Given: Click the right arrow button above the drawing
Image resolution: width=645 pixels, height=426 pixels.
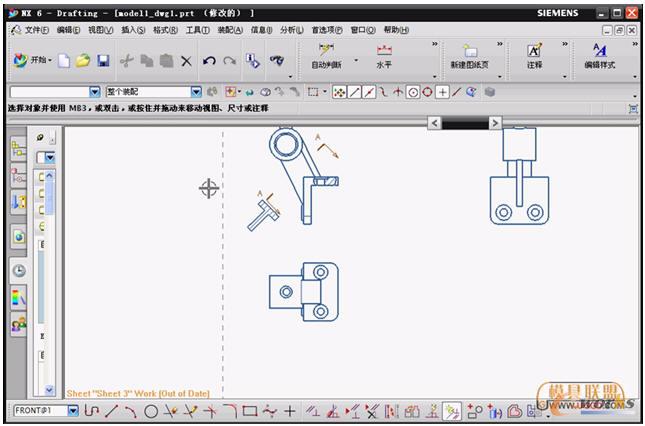Looking at the screenshot, I should (x=494, y=123).
